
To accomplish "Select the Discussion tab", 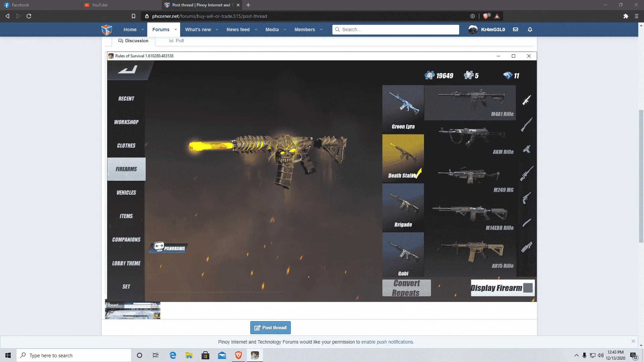I will point(133,41).
